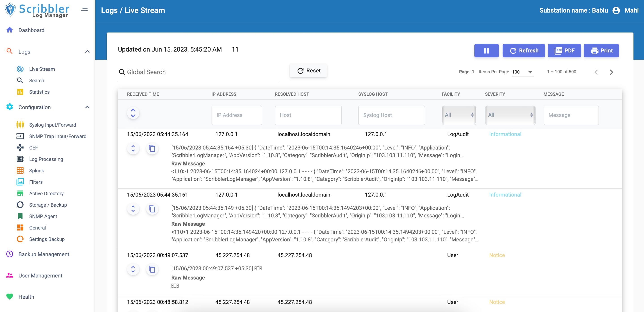
Task: Collapse the Configuration sidebar section
Action: [87, 107]
